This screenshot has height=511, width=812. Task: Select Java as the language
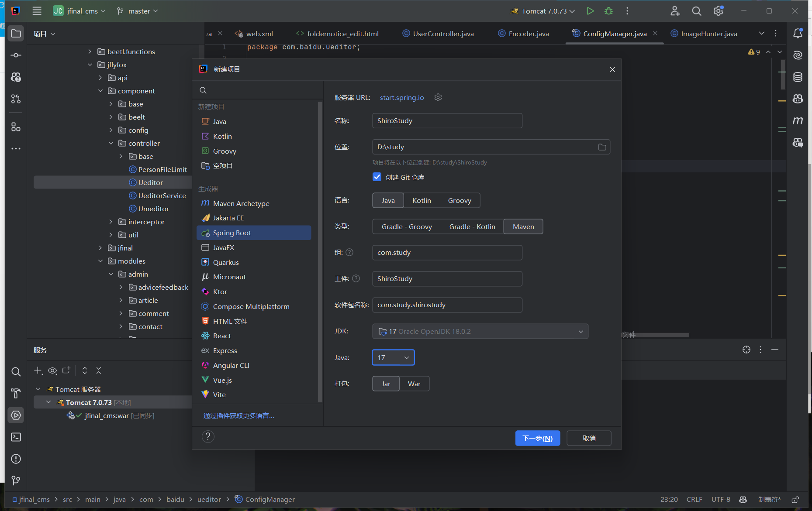point(388,200)
